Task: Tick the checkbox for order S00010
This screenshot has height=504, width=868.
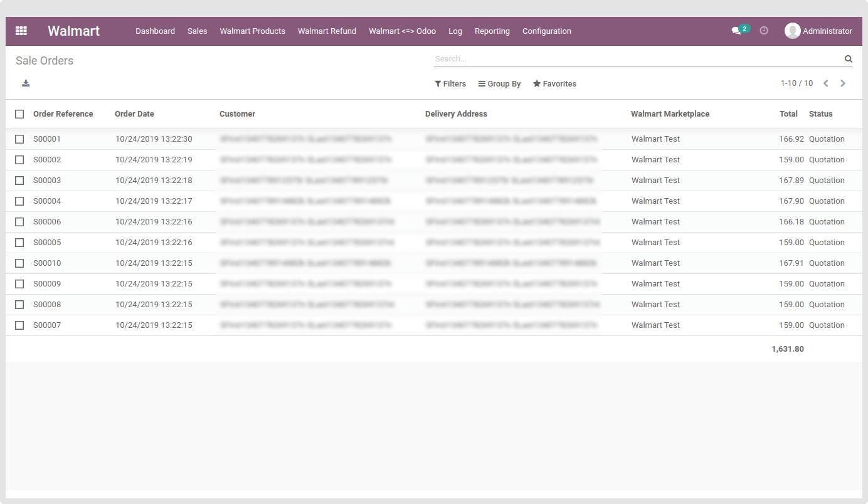Action: pos(19,263)
